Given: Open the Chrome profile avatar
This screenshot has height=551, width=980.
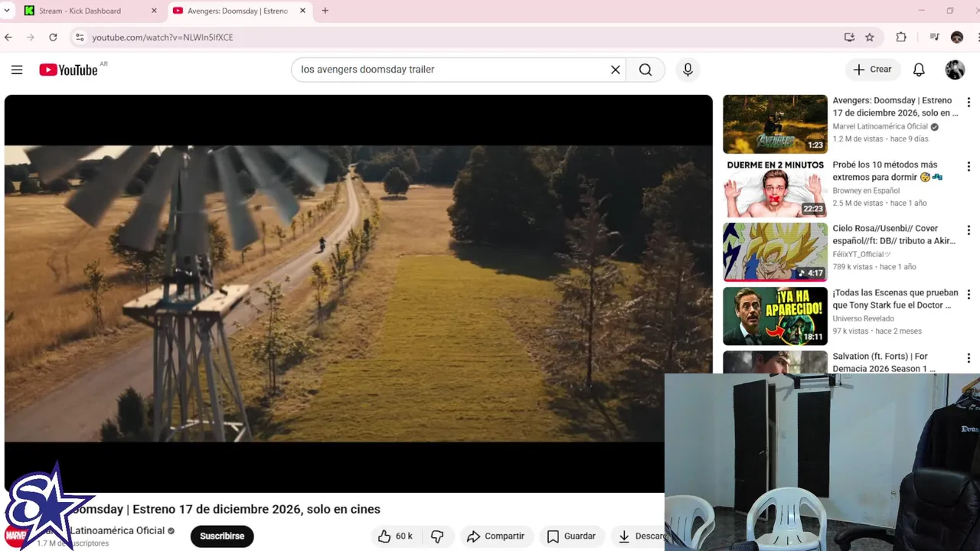Looking at the screenshot, I should (956, 37).
